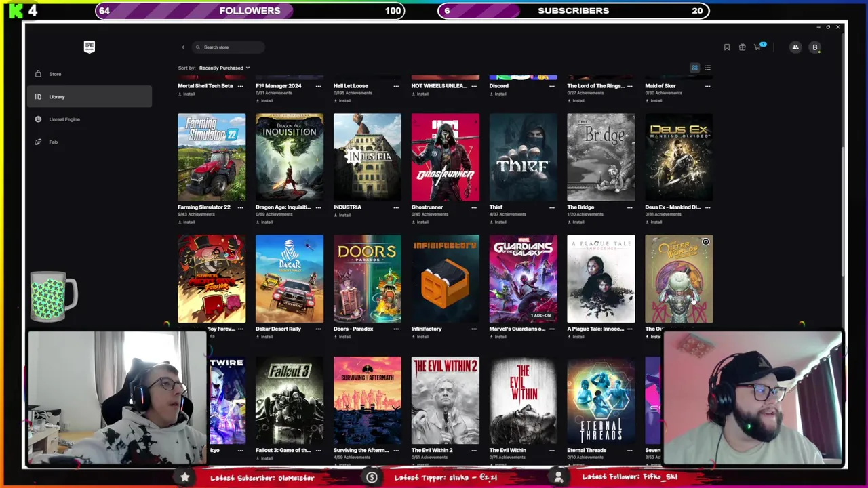This screenshot has width=868, height=488.
Task: Open Dragon Age Inquisition cover art
Action: click(x=290, y=157)
